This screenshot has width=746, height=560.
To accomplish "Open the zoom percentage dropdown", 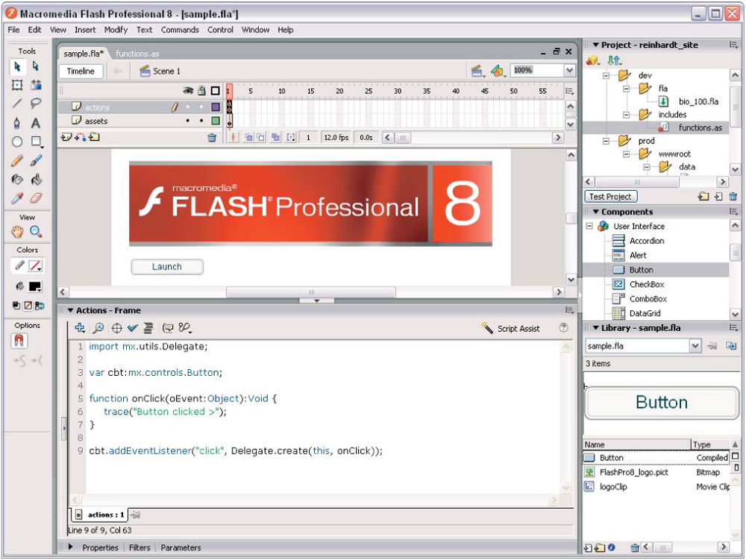I will click(x=569, y=70).
